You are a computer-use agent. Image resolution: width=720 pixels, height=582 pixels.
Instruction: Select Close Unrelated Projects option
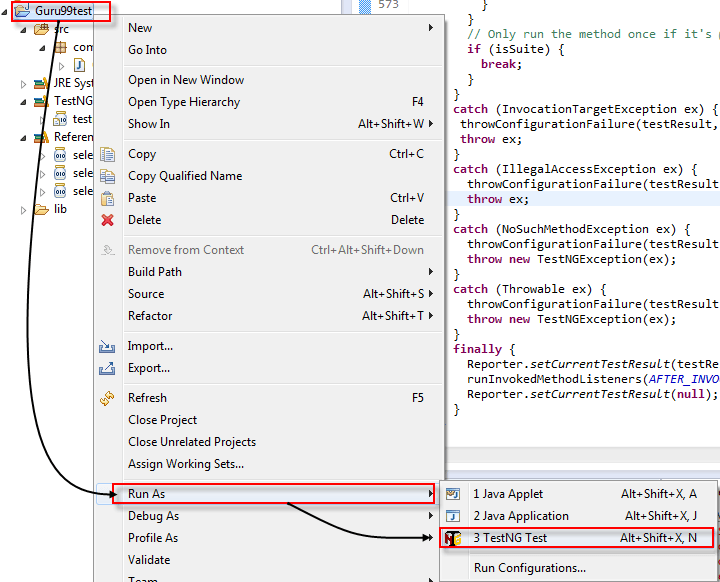click(192, 442)
